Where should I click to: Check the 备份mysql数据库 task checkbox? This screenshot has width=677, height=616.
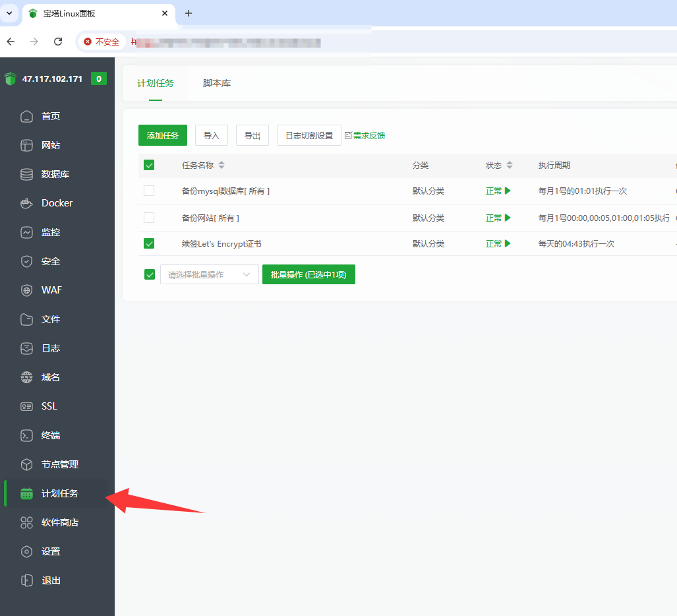[149, 191]
